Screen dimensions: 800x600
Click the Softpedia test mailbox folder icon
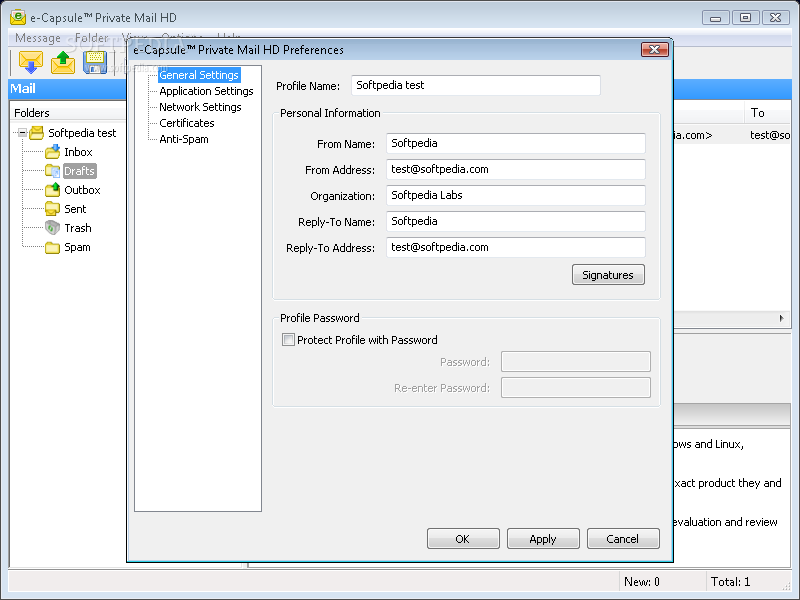36,133
